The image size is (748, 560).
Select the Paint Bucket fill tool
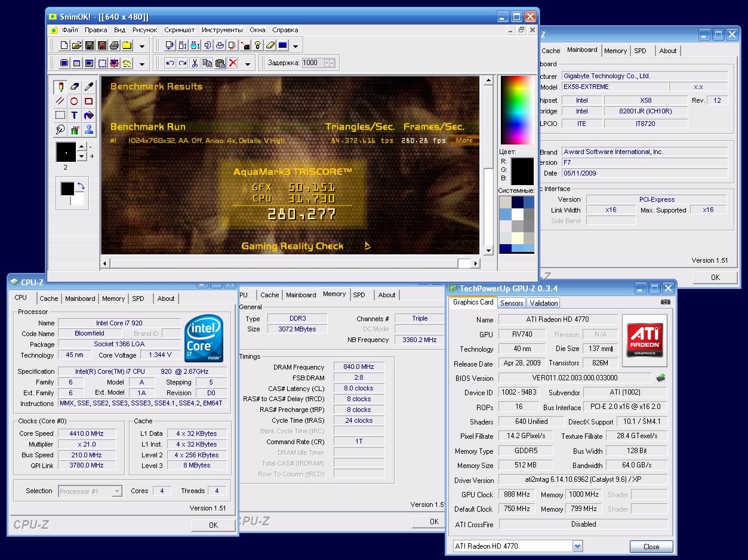click(89, 115)
